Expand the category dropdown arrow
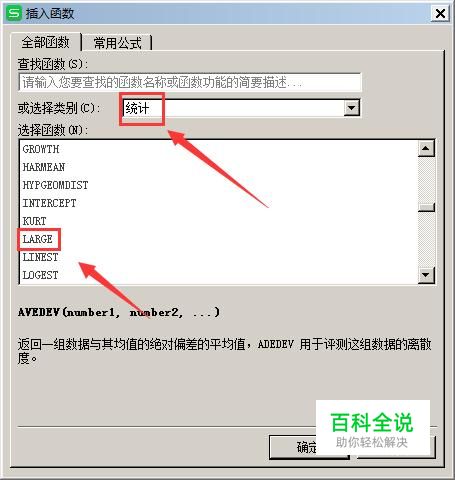455x480 pixels. 351,108
